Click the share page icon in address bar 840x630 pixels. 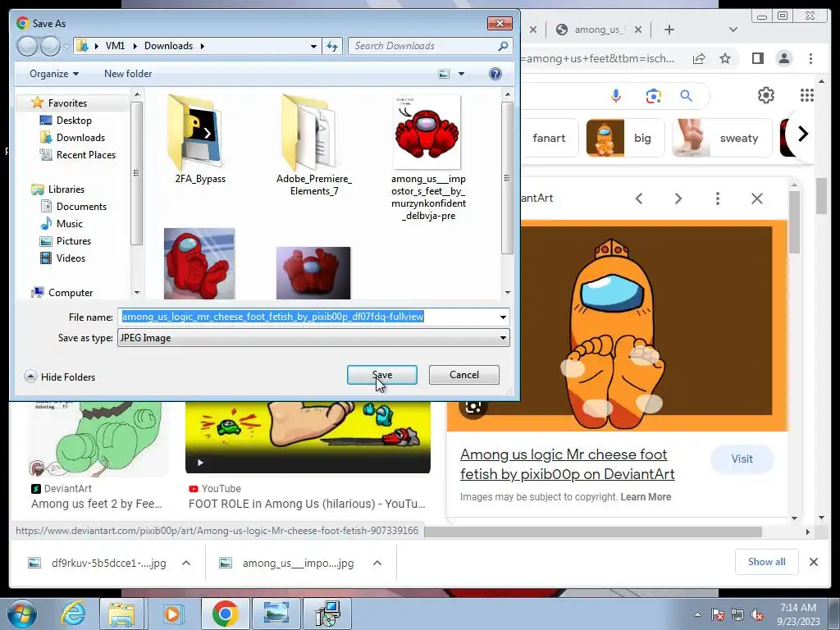tap(699, 58)
